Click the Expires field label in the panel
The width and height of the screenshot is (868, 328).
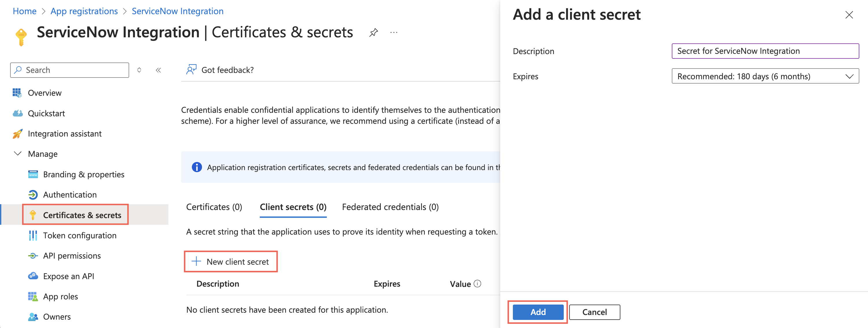(x=525, y=76)
